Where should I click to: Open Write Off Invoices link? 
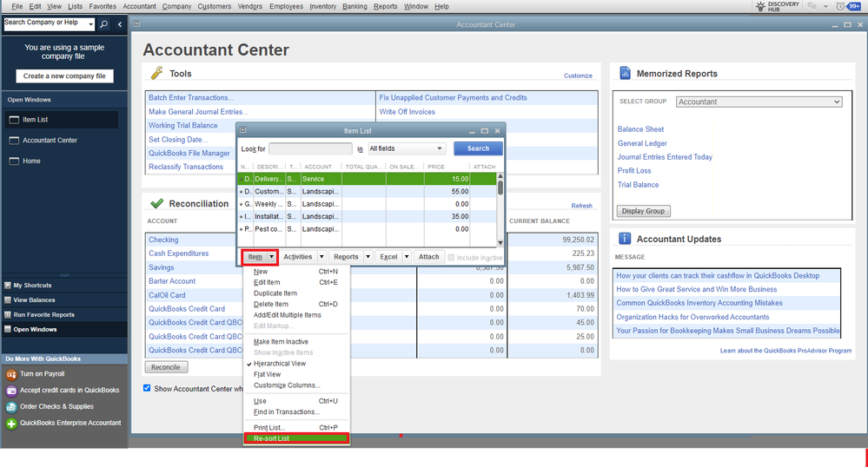[407, 112]
